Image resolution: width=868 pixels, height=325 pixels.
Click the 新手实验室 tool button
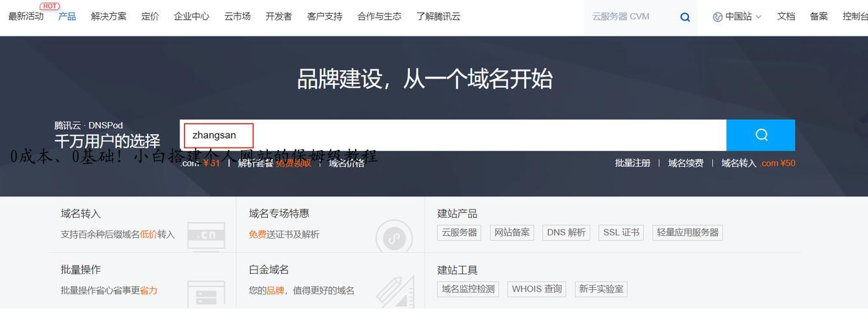coord(601,289)
